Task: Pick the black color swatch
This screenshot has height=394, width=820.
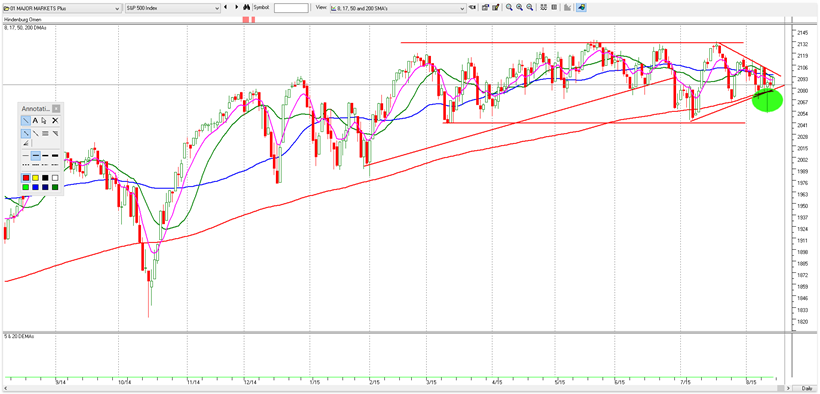Action: 45,178
